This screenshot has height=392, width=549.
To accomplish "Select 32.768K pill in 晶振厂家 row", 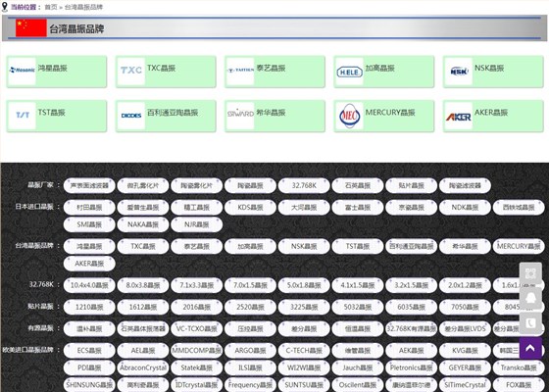I will 304,185.
